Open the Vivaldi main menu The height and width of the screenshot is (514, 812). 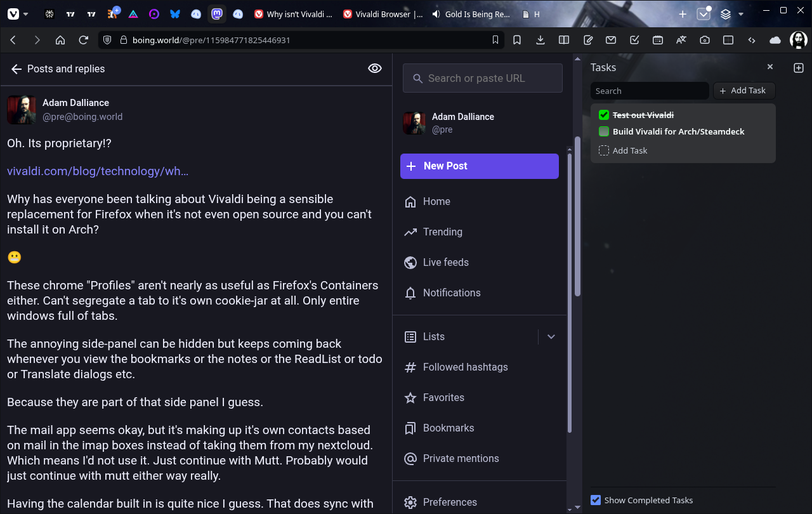coord(13,14)
